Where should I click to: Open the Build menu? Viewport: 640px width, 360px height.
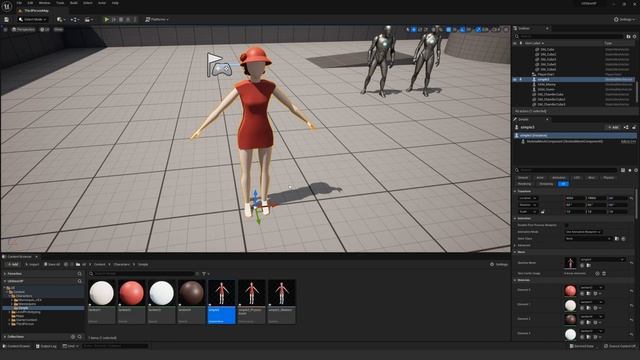click(74, 3)
